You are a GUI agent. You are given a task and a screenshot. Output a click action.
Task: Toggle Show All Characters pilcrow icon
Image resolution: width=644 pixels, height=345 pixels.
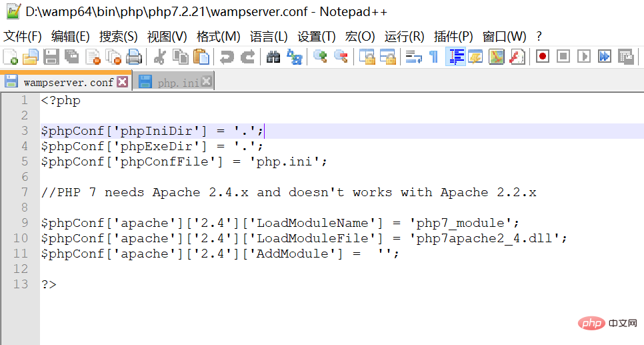[x=434, y=57]
